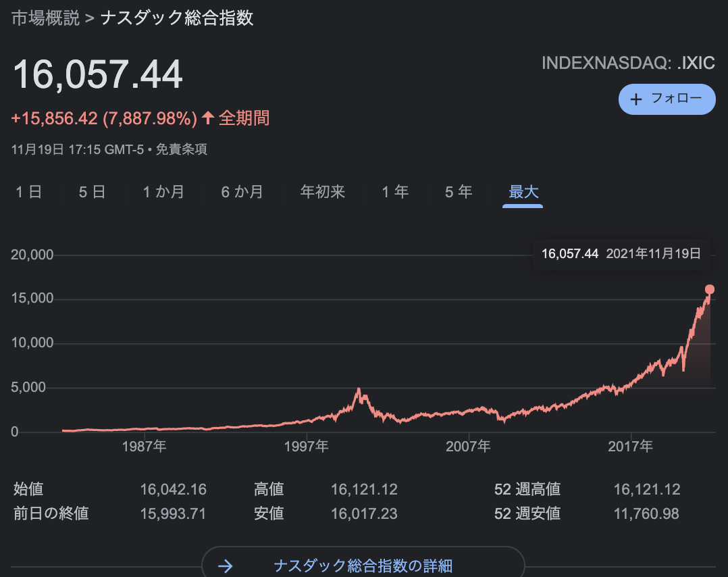Click the 20,000 y-axis label
Viewport: 728px width, 577px height.
point(32,255)
